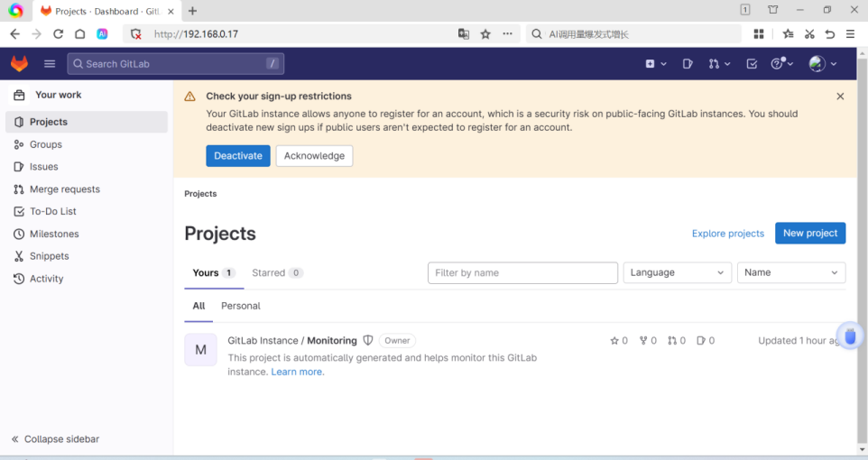The width and height of the screenshot is (868, 460).
Task: Select the All sub-tab
Action: pos(199,306)
